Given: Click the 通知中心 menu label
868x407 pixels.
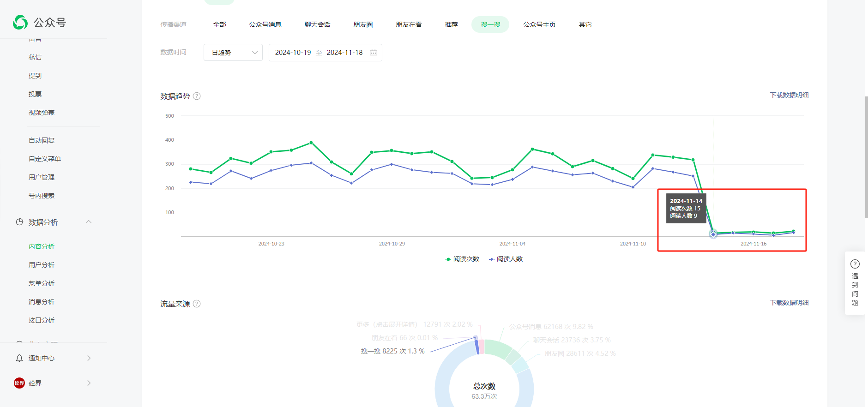Looking at the screenshot, I should [x=42, y=358].
